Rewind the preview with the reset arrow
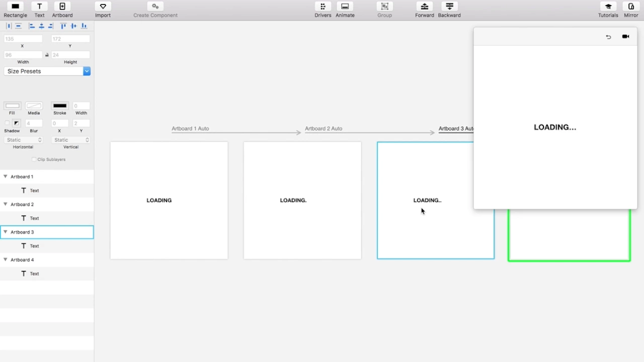 [x=608, y=37]
